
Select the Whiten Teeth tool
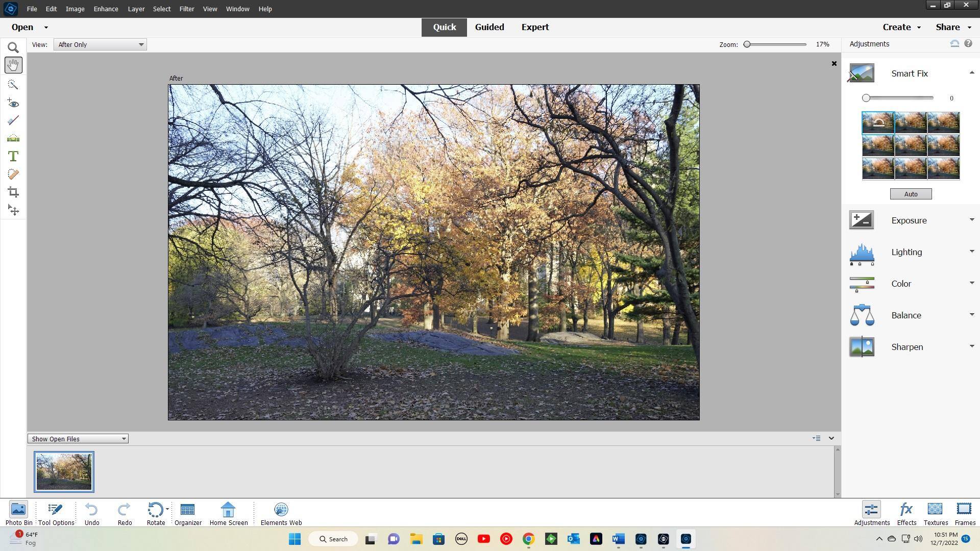pyautogui.click(x=13, y=120)
